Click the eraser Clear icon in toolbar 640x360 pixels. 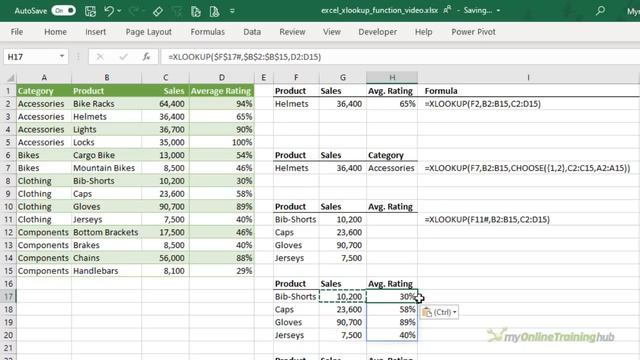[x=158, y=11]
